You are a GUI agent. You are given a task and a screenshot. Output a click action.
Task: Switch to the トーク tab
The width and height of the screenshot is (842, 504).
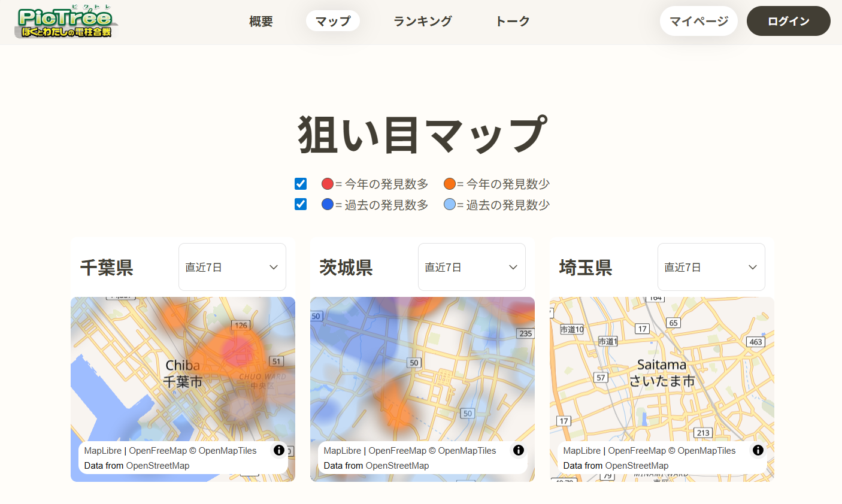513,22
